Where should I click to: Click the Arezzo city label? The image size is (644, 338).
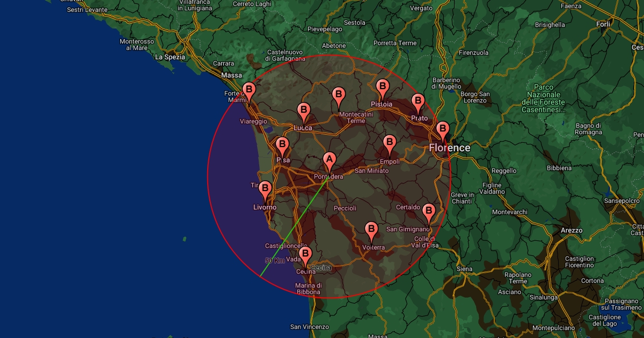572,230
